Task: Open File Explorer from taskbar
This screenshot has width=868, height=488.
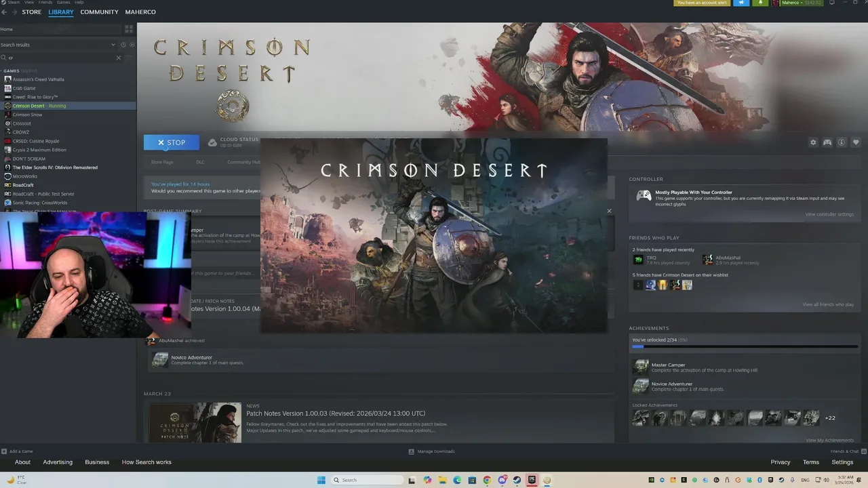Action: [x=442, y=480]
